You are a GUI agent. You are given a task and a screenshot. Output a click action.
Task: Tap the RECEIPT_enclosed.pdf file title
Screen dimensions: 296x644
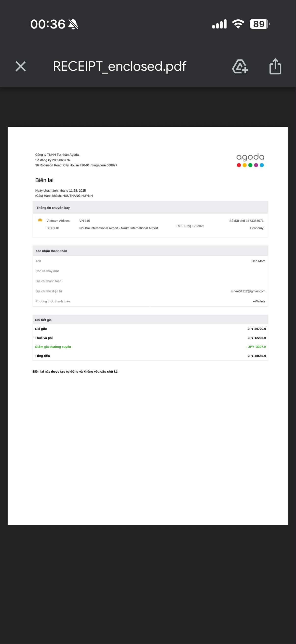point(120,67)
